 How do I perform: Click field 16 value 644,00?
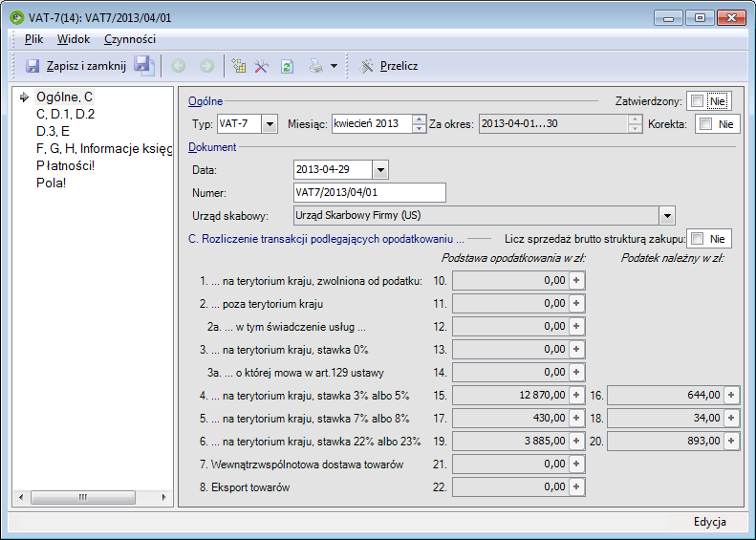point(665,395)
